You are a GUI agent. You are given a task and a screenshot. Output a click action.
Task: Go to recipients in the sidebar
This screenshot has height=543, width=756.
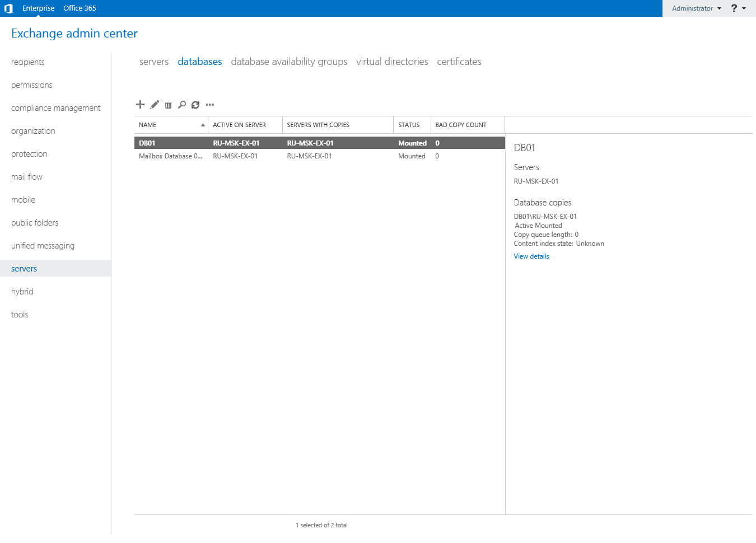coord(28,62)
